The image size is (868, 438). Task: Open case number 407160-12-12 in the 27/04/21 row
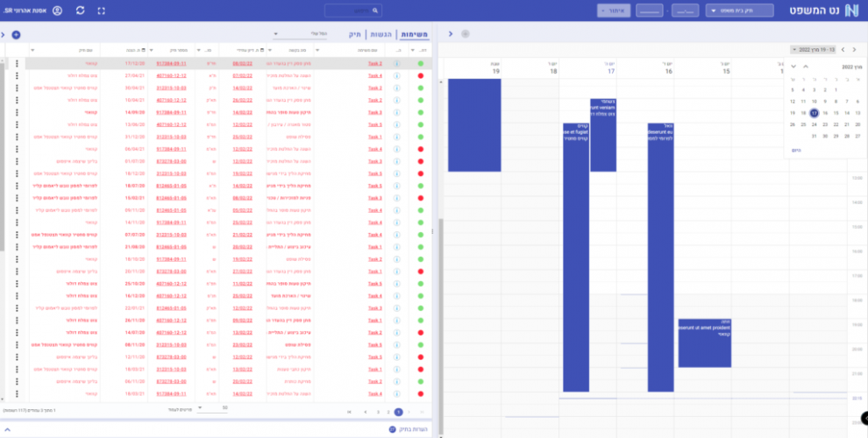tap(171, 75)
